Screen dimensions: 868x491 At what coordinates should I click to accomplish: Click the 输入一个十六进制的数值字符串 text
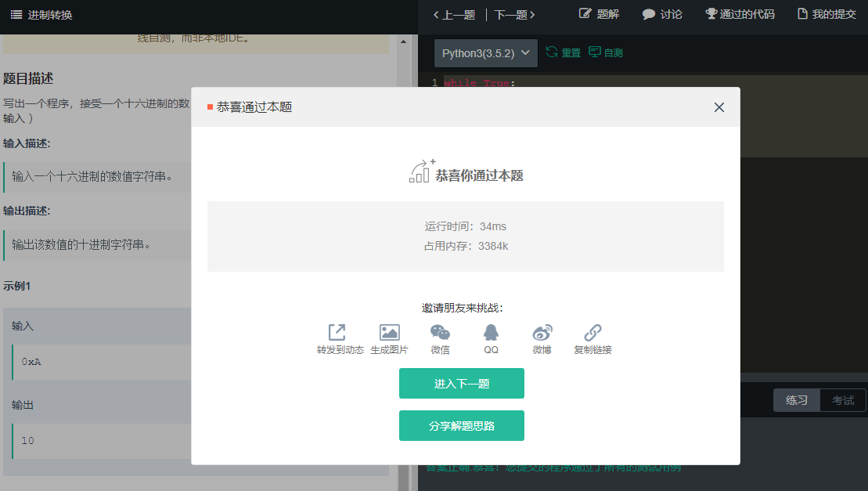click(92, 176)
